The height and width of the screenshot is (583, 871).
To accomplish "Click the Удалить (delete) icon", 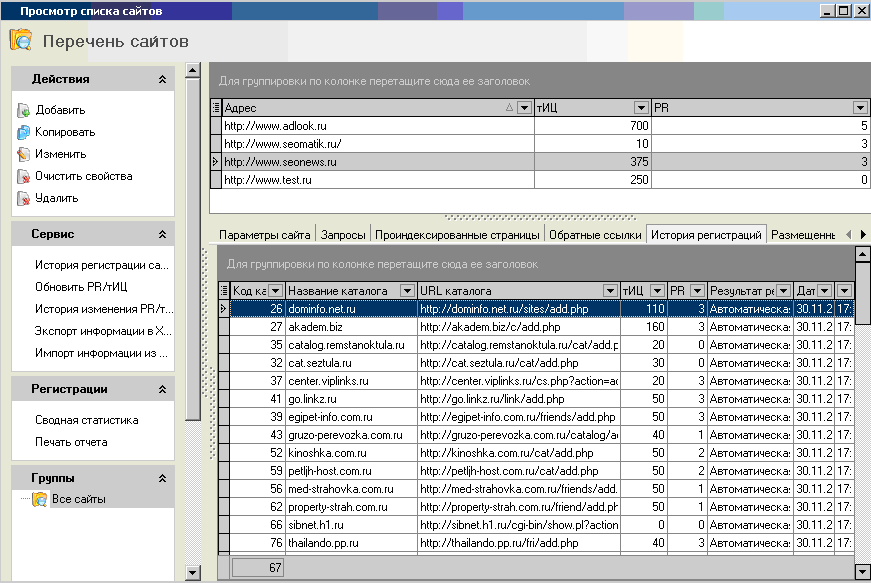I will pyautogui.click(x=23, y=198).
